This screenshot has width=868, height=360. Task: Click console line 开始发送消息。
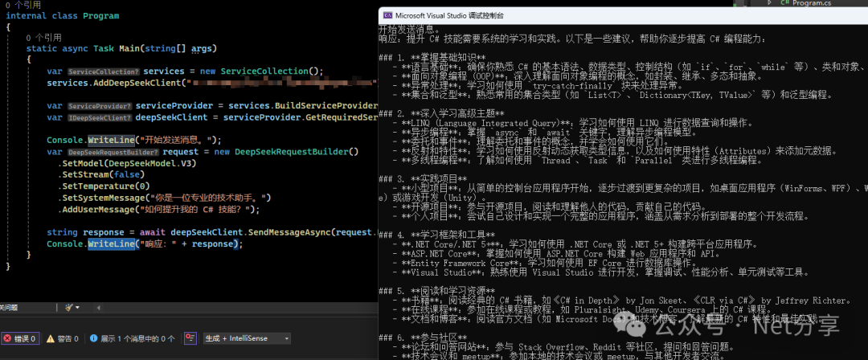click(x=409, y=29)
